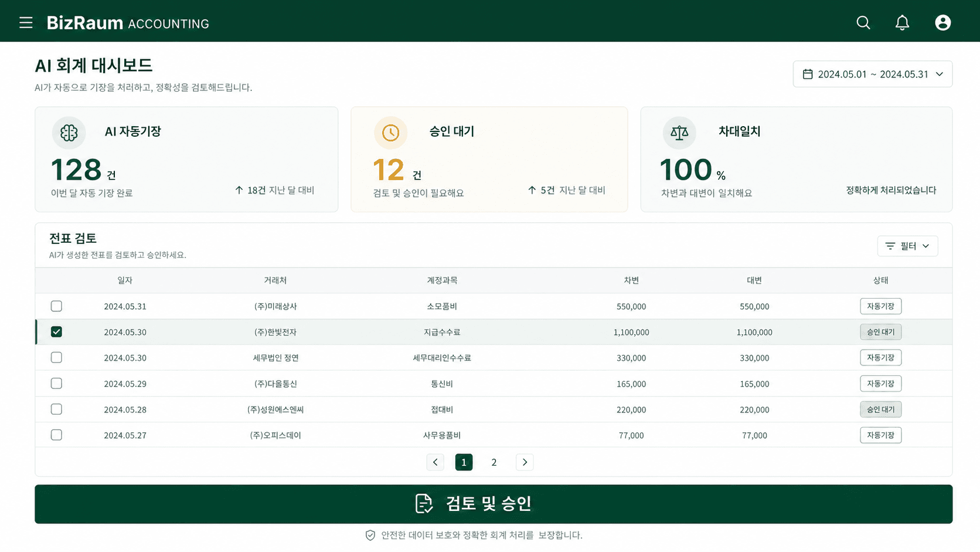The image size is (980, 552).
Task: Click the 사무용품비 account cell
Action: 442,435
